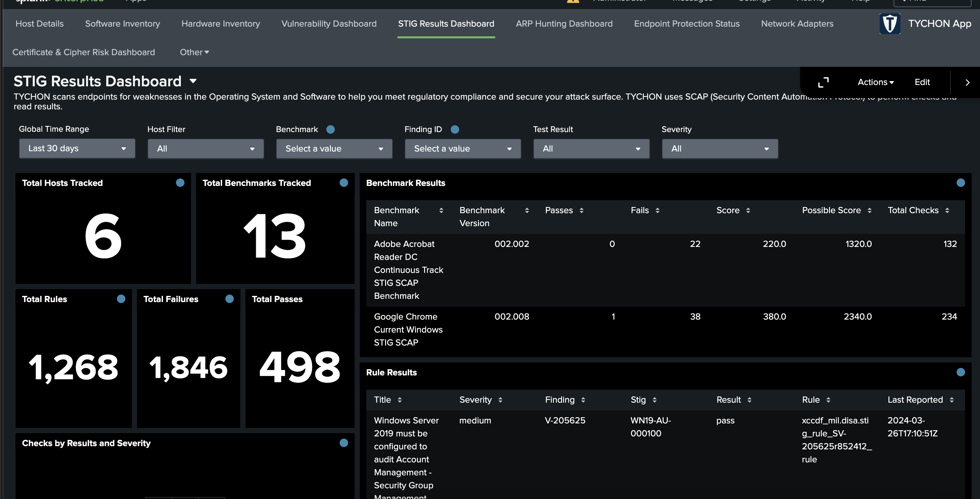The height and width of the screenshot is (499, 980).
Task: Open the Finding ID Select a value dropdown
Action: click(463, 149)
